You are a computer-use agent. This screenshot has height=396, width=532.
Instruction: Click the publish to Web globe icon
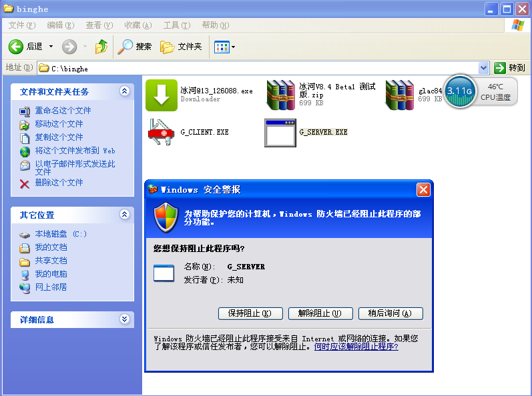tap(25, 152)
